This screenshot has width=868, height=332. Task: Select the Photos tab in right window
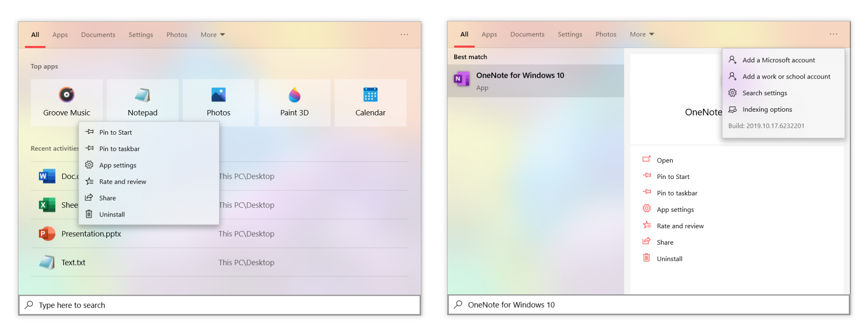tap(606, 34)
